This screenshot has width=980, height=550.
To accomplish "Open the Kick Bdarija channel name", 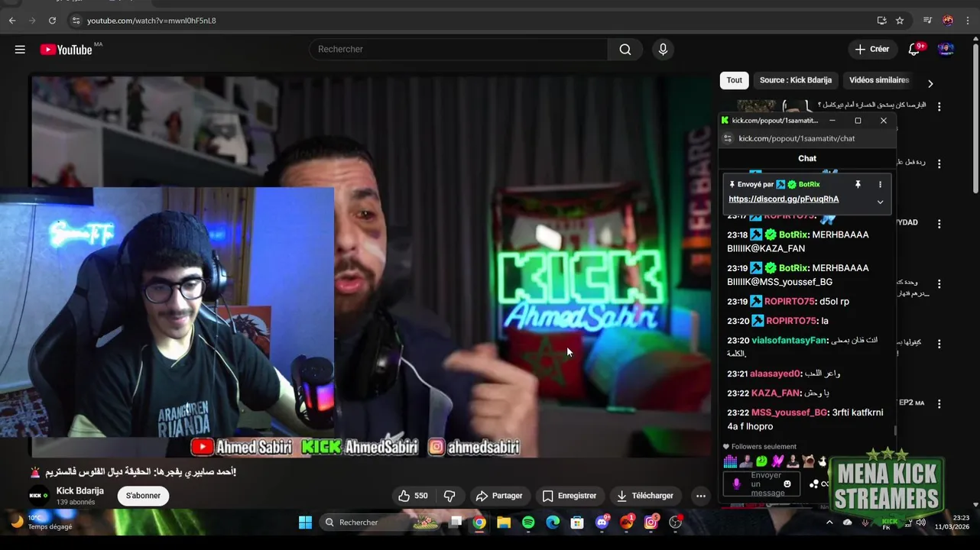I will tap(80, 490).
